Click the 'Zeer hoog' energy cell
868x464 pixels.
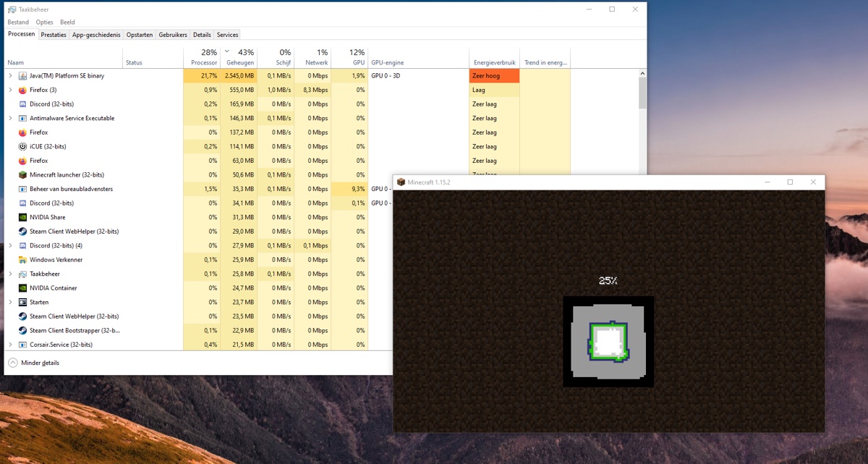point(495,76)
